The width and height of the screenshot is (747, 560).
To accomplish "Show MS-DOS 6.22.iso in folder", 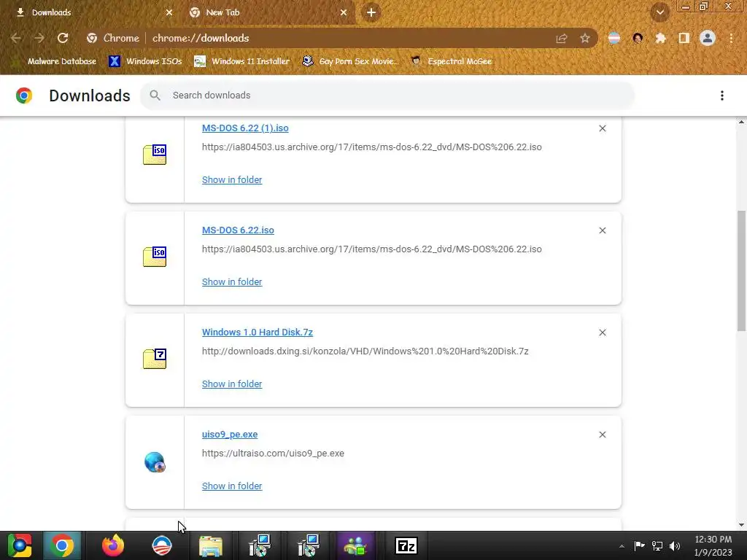I will tap(232, 282).
